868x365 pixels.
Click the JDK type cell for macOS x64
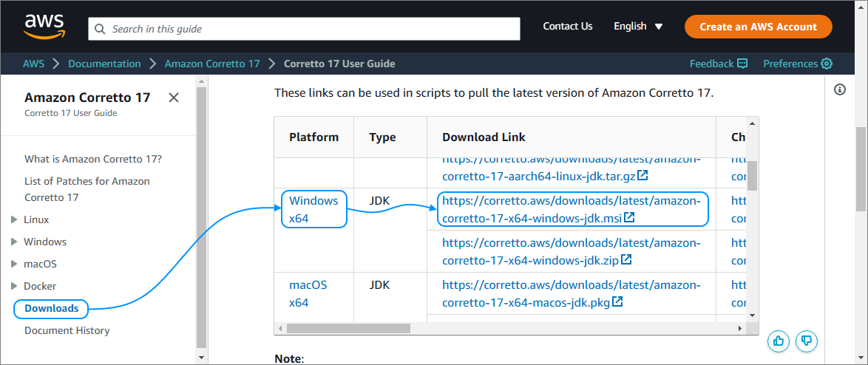pyautogui.click(x=380, y=285)
